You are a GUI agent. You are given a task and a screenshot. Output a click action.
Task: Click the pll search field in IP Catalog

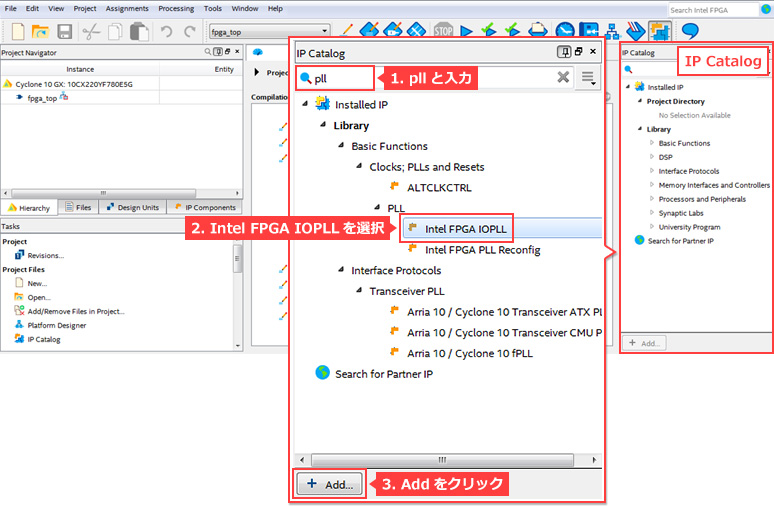point(435,78)
